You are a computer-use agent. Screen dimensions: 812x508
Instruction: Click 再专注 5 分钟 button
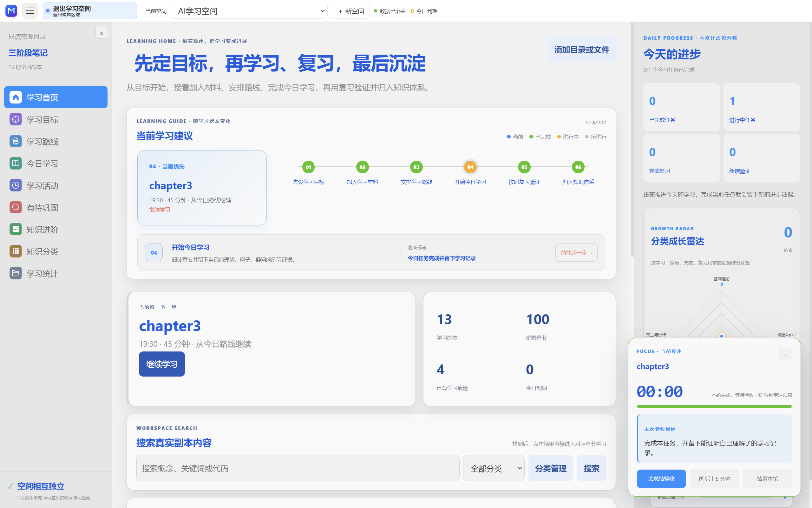pyautogui.click(x=714, y=478)
